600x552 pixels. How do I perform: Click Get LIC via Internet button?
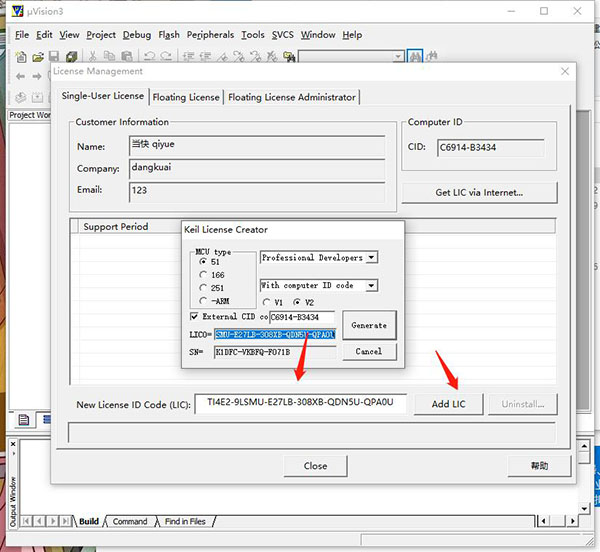point(479,192)
